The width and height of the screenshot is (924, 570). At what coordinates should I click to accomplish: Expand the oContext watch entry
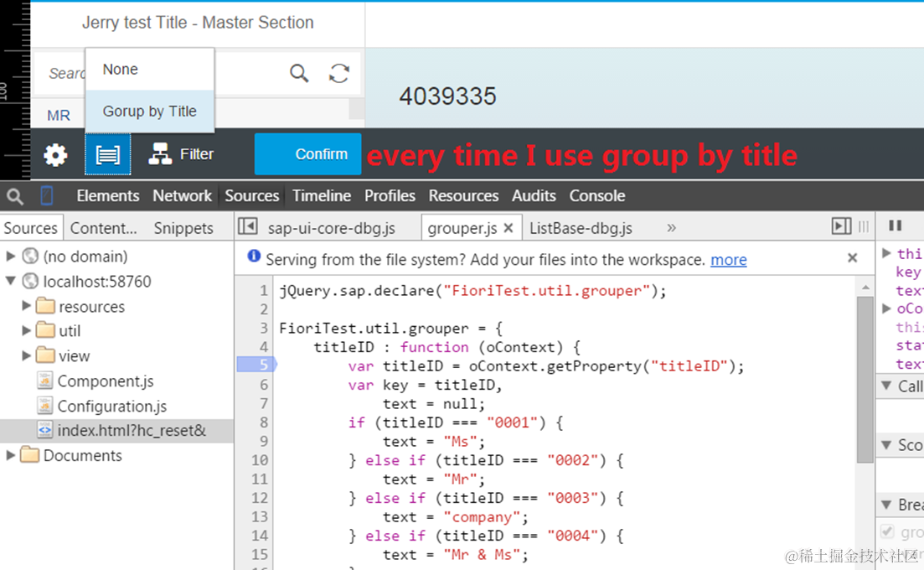[x=885, y=308]
